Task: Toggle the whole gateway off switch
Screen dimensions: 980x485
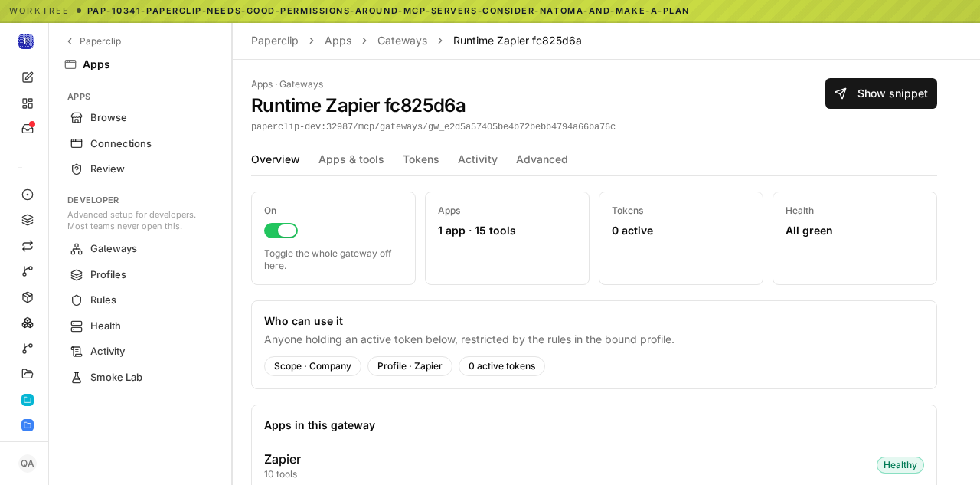Action: tap(281, 231)
